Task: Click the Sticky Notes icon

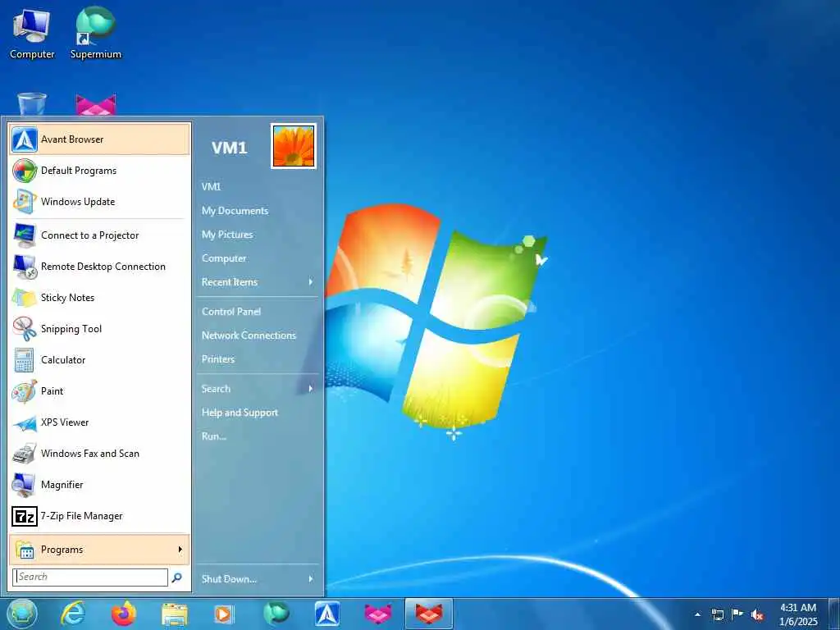Action: point(25,297)
